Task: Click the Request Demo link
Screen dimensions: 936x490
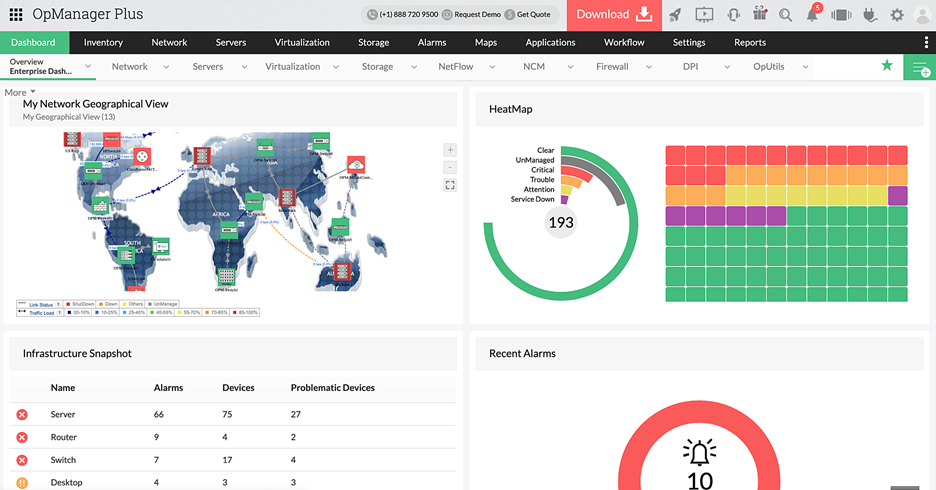Action: tap(474, 15)
